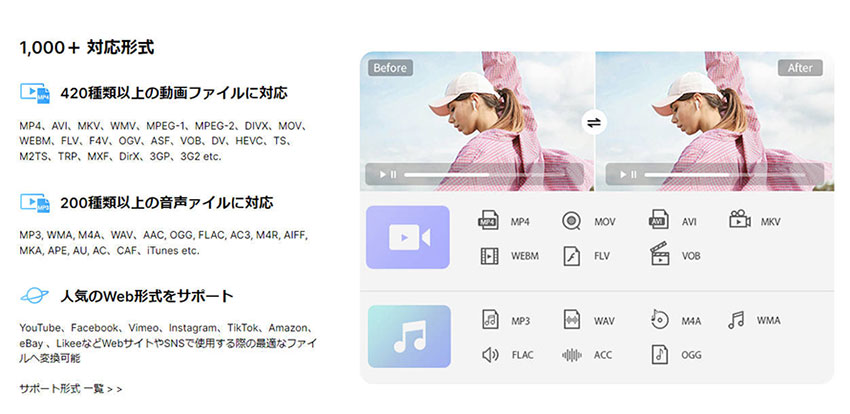Screen dimensions: 850x414
Task: Select the purple video category tile
Action: click(407, 237)
